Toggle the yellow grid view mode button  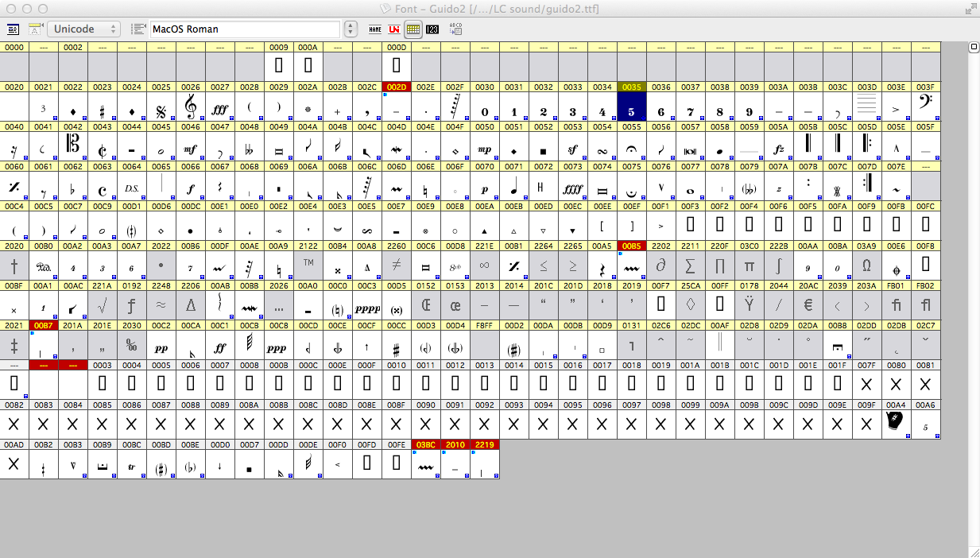tap(413, 29)
